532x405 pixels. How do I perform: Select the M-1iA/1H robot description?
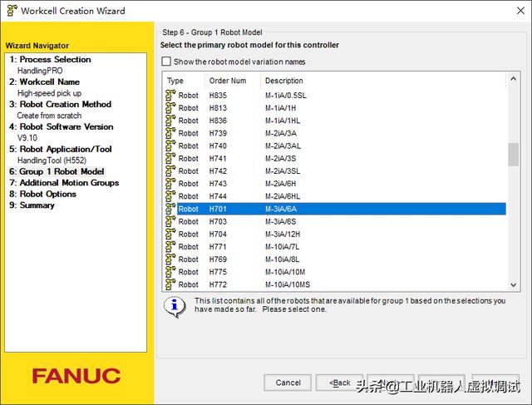coord(281,108)
